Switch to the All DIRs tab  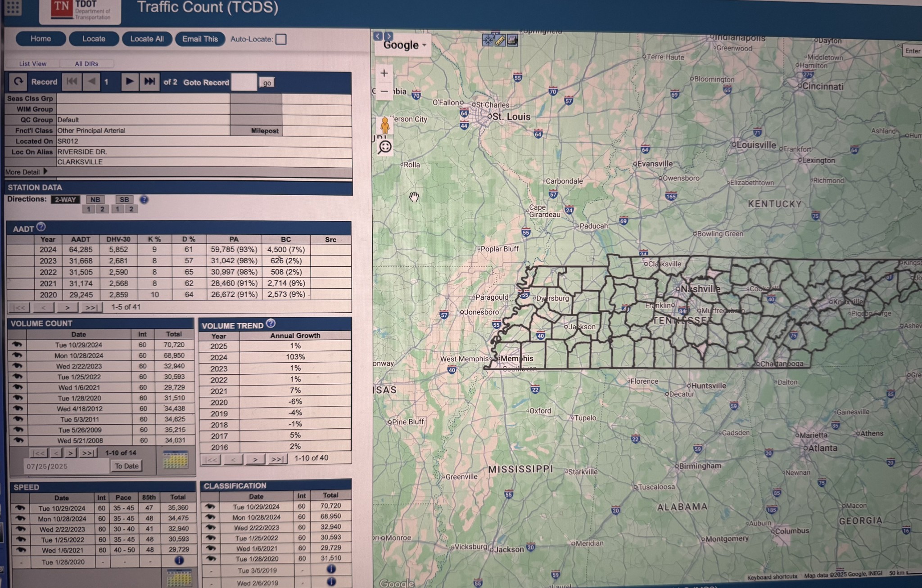click(86, 64)
